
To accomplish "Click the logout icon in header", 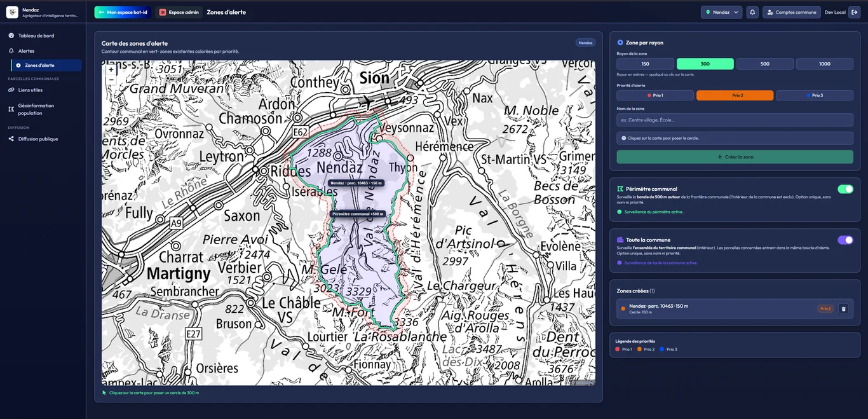I will click(854, 12).
